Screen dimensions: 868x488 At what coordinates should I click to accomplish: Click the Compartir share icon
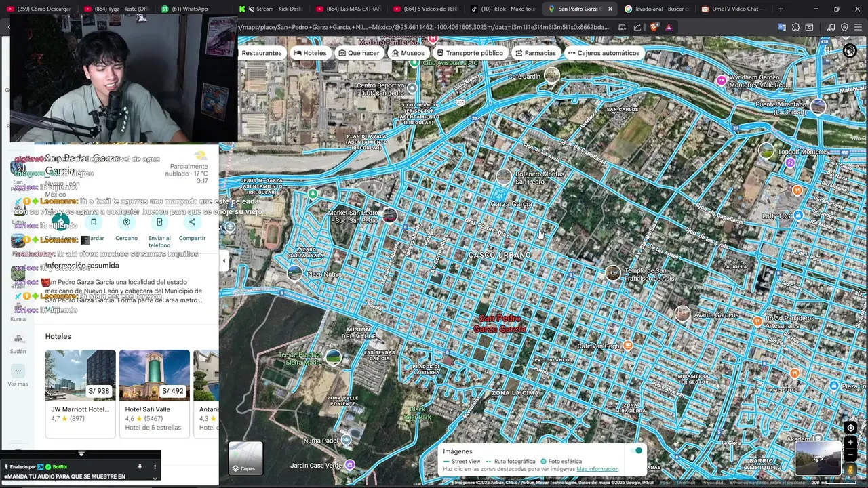192,222
